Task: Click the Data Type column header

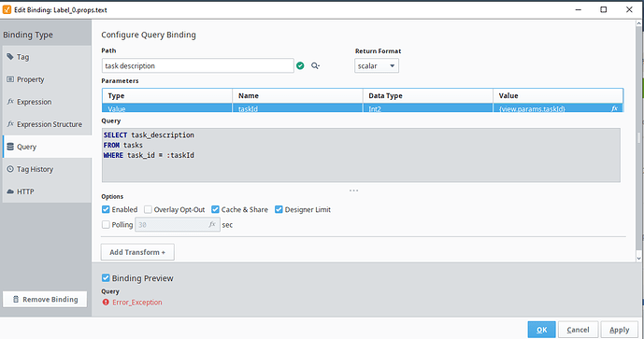Action: point(427,95)
